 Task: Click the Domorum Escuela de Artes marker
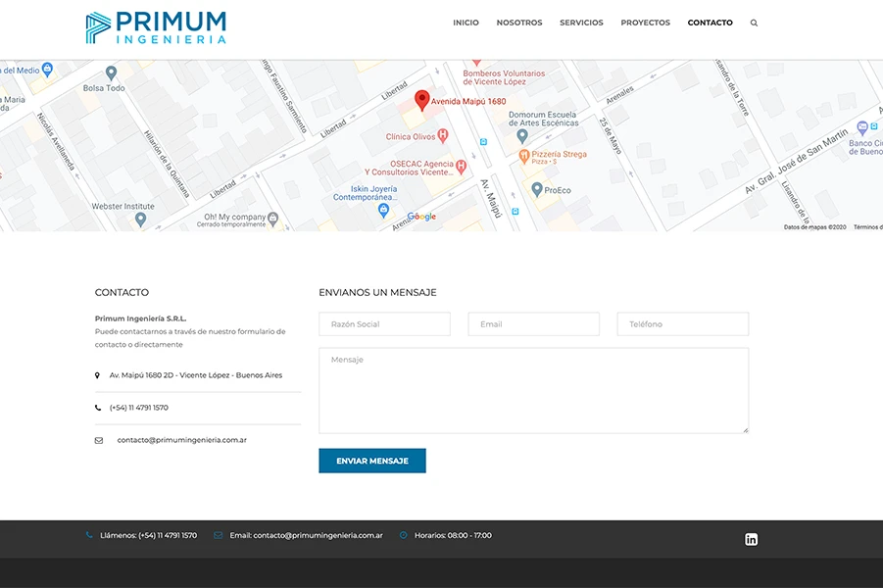point(522,135)
